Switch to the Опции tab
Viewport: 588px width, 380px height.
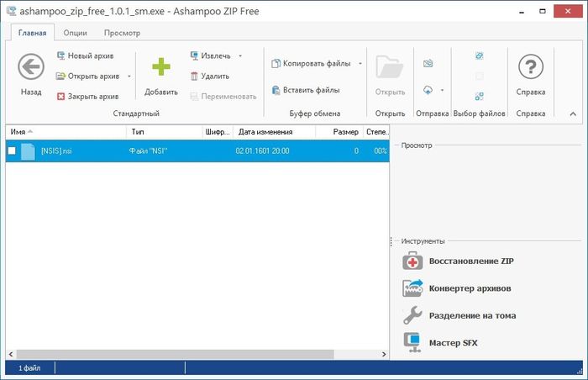pos(75,33)
